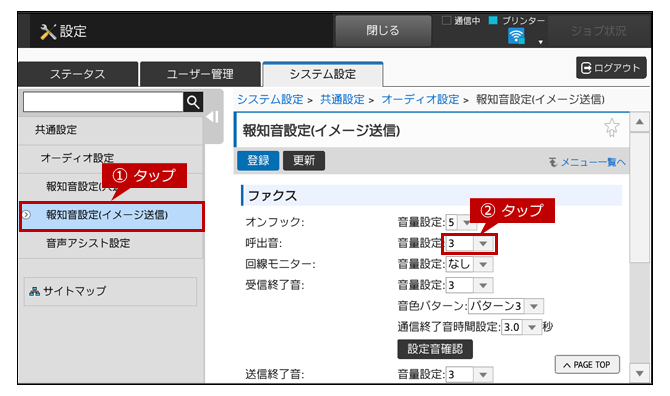Click the サイトマップ icon
The height and width of the screenshot is (396, 670).
(x=34, y=291)
